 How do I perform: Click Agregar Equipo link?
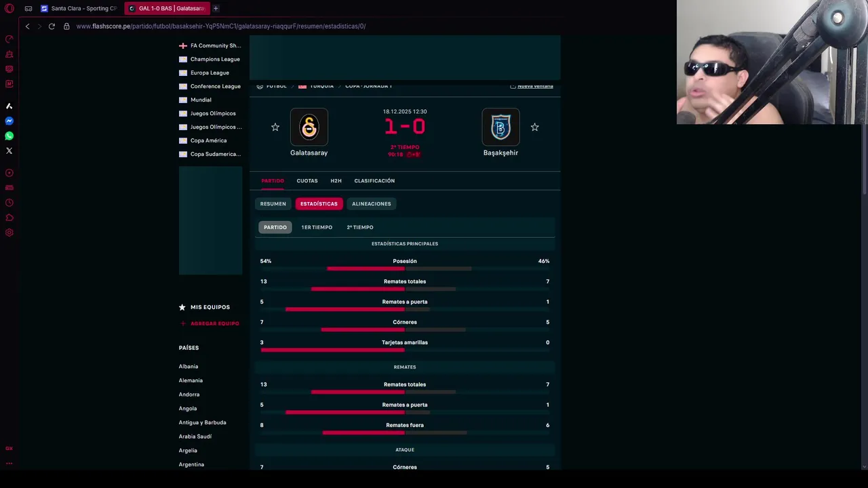click(x=215, y=323)
